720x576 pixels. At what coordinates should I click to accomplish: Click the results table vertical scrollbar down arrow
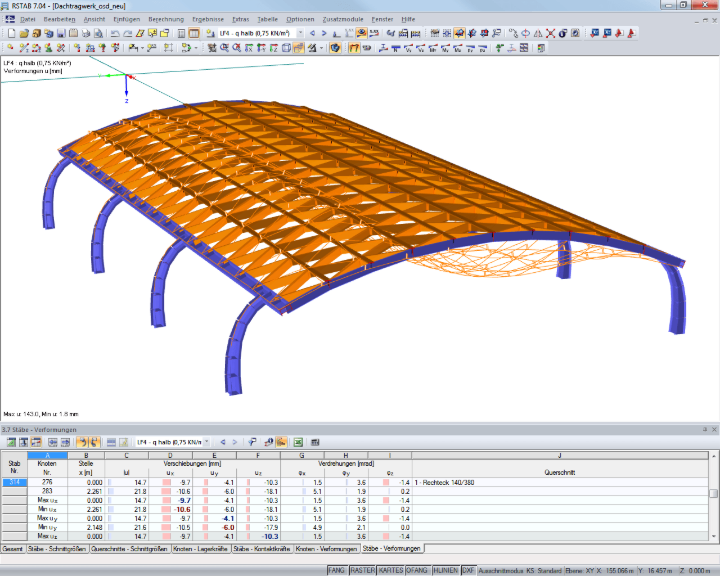pyautogui.click(x=714, y=536)
